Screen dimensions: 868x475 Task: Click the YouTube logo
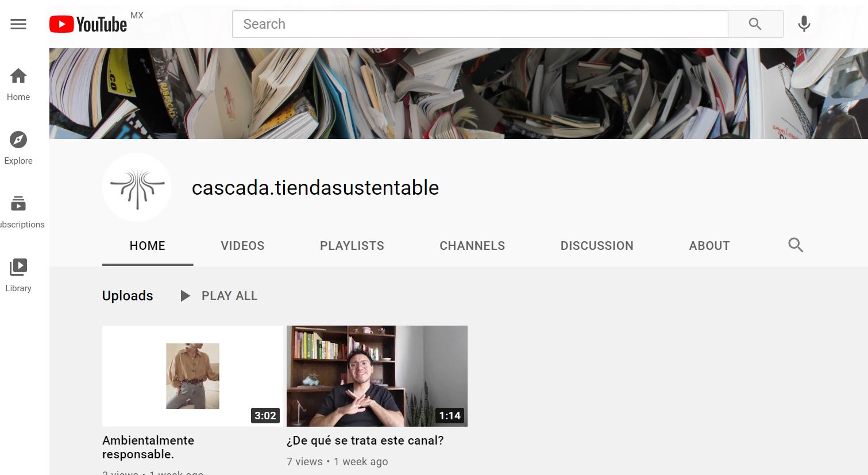click(x=88, y=24)
